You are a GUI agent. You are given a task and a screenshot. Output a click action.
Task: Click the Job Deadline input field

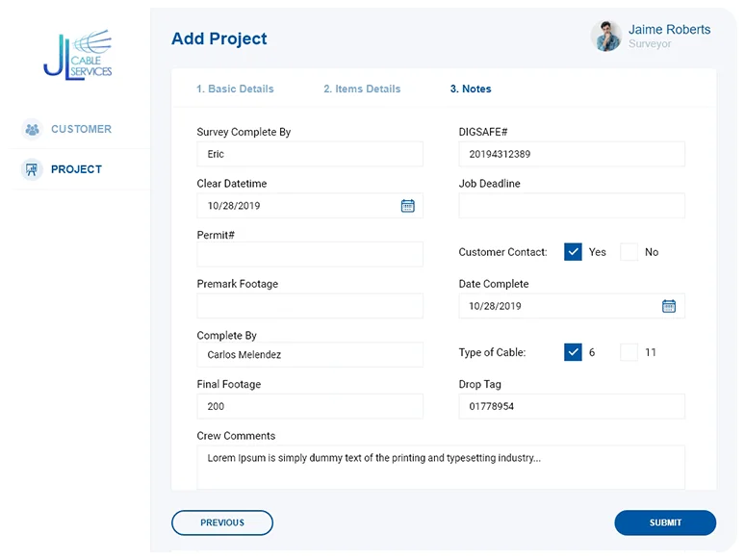(572, 206)
